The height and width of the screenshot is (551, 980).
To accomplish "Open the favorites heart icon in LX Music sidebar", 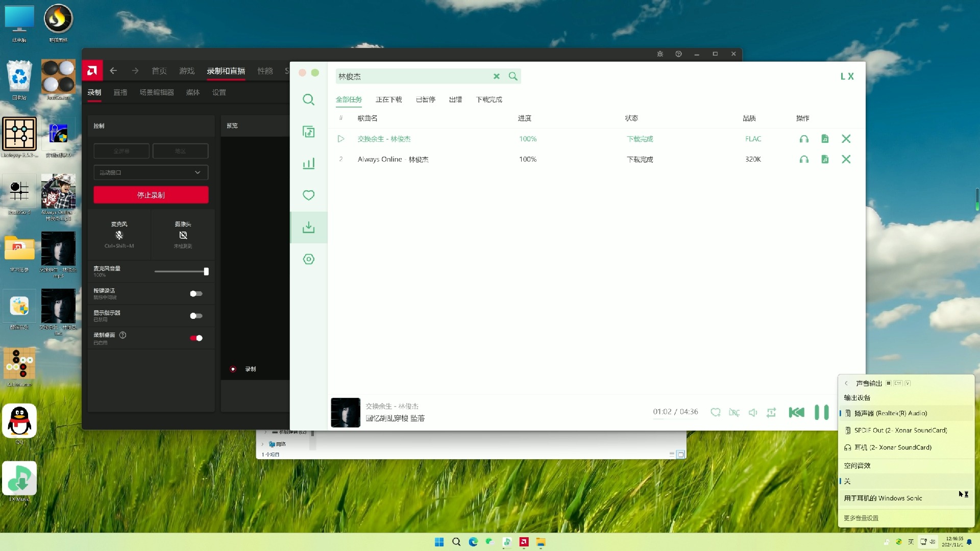I will click(x=308, y=195).
